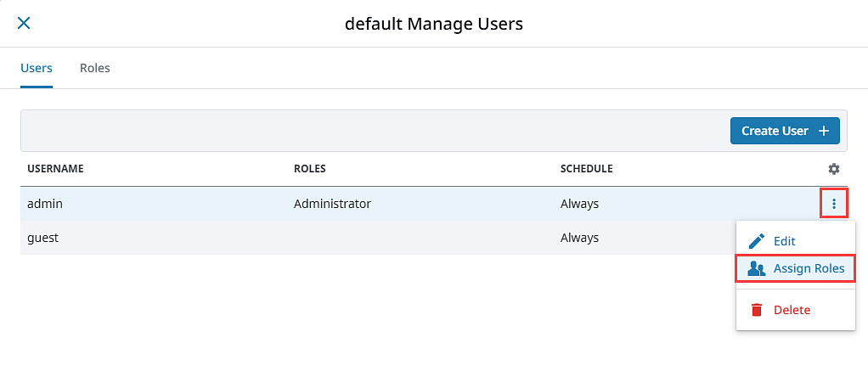Click the Assign Roles people icon
The width and height of the screenshot is (868, 371).
(756, 268)
